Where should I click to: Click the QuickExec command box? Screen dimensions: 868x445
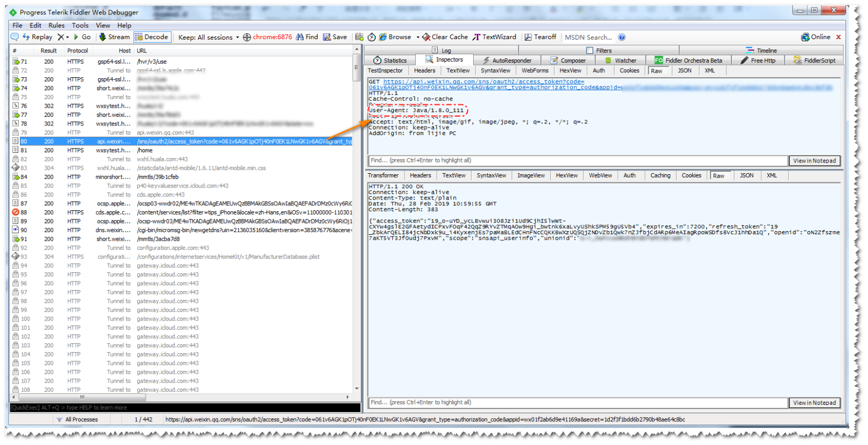click(x=185, y=408)
